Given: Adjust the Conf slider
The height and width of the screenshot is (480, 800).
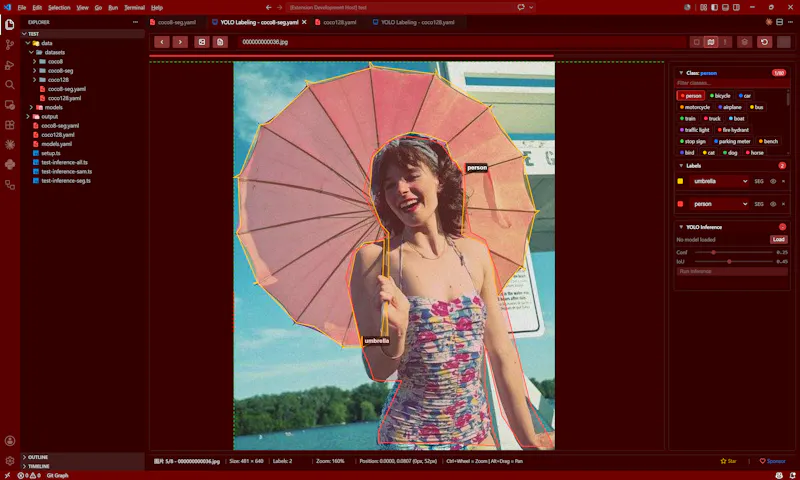Looking at the screenshot, I should [734, 252].
